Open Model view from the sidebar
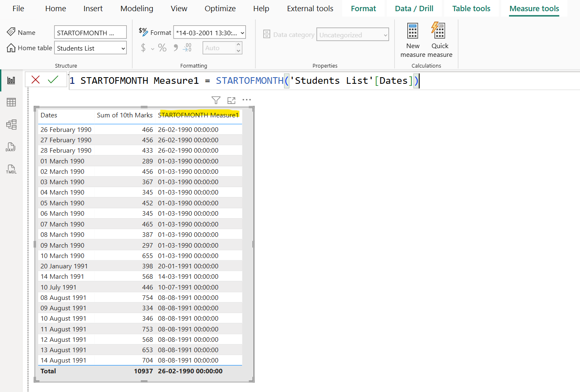 pyautogui.click(x=11, y=124)
